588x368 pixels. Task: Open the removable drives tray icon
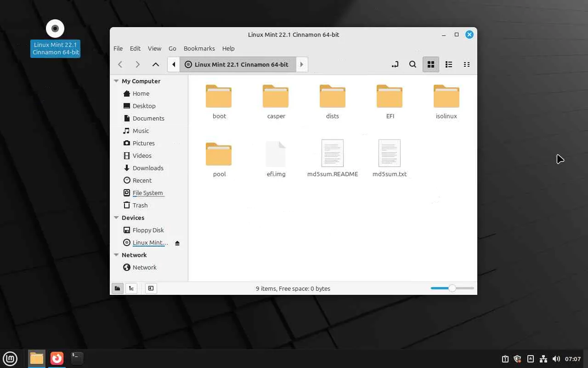coord(530,359)
